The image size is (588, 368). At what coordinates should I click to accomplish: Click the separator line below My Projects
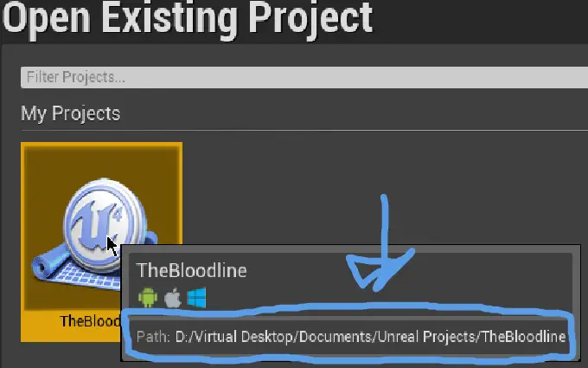click(304, 130)
